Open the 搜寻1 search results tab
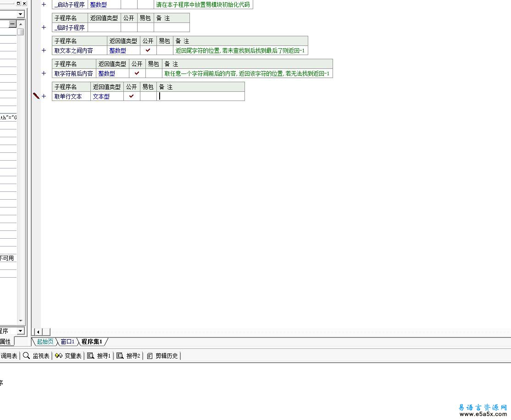Viewport: 511px width, 420px height. 100,356
